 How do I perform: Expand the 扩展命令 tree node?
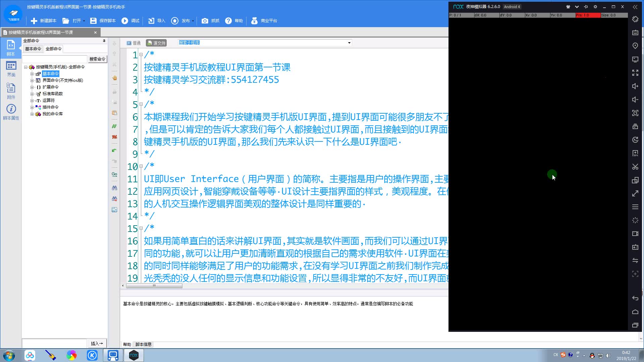pyautogui.click(x=32, y=87)
